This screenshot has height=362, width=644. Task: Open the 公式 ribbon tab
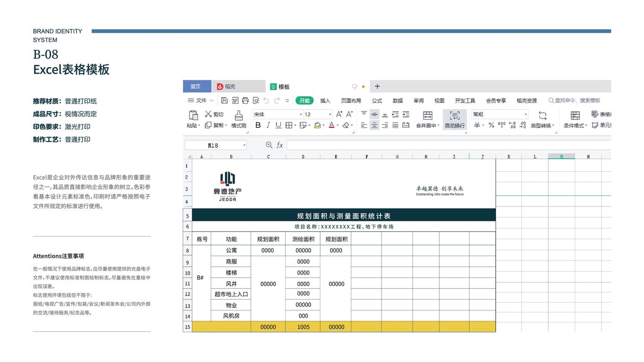click(377, 101)
